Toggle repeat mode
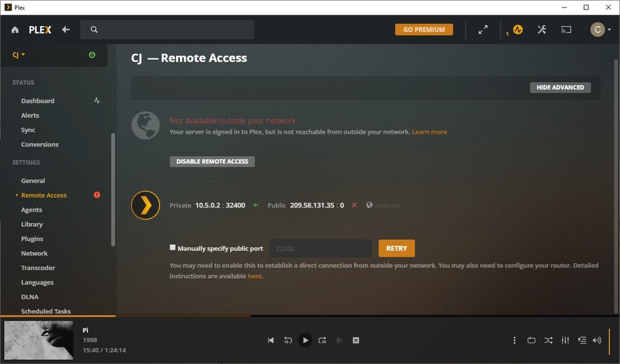This screenshot has width=620, height=364. (531, 340)
